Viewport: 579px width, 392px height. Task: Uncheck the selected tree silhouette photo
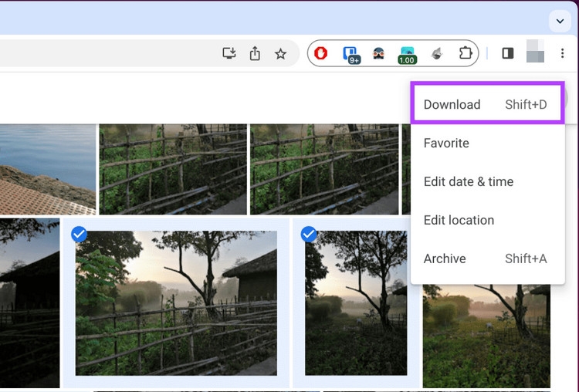coord(309,234)
